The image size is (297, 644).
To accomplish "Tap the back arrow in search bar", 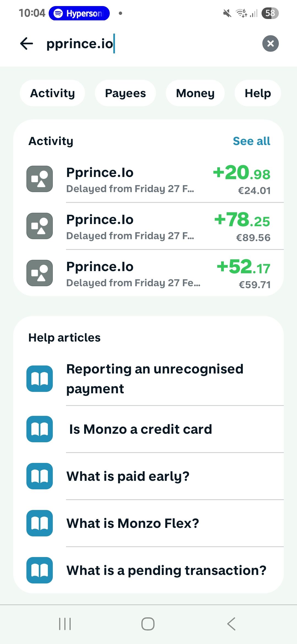I will pos(27,44).
